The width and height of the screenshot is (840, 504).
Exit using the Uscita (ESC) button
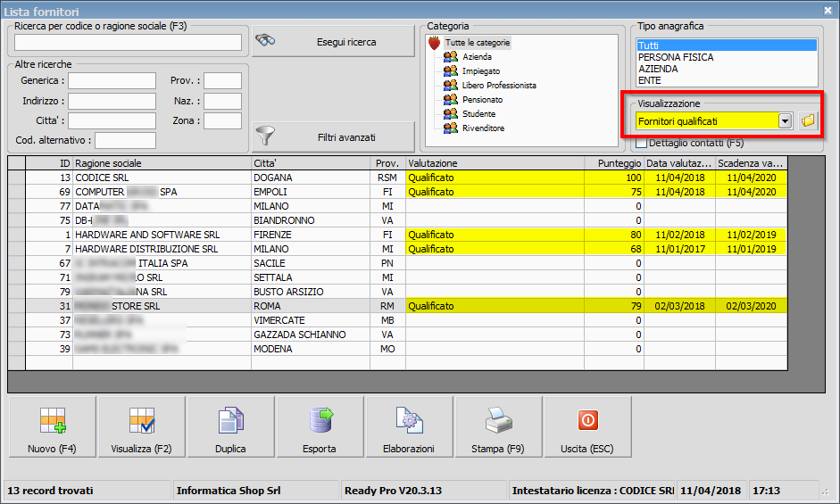coord(587,427)
